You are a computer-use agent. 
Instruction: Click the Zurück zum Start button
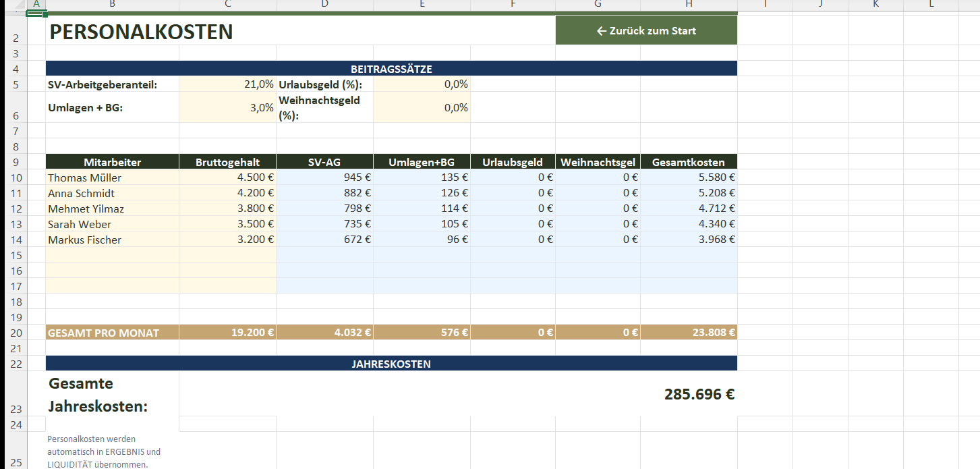tap(646, 30)
